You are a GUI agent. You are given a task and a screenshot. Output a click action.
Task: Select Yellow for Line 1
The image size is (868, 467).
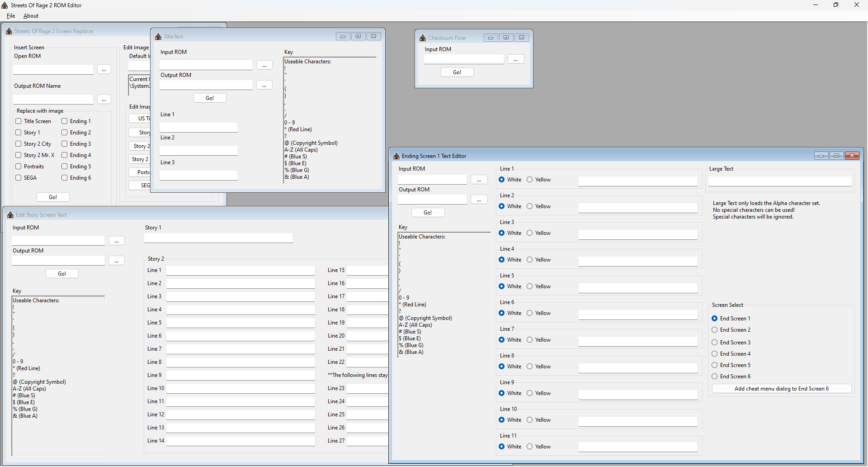click(530, 180)
